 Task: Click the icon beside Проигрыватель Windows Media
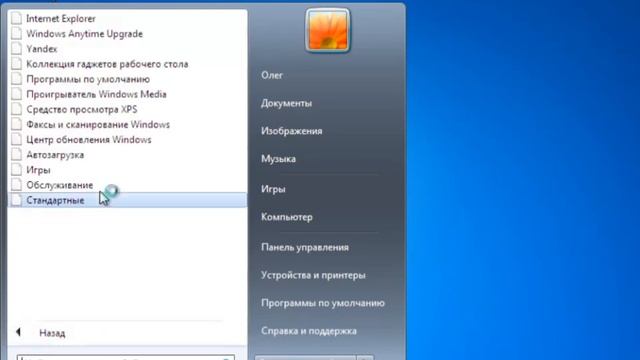pos(16,94)
